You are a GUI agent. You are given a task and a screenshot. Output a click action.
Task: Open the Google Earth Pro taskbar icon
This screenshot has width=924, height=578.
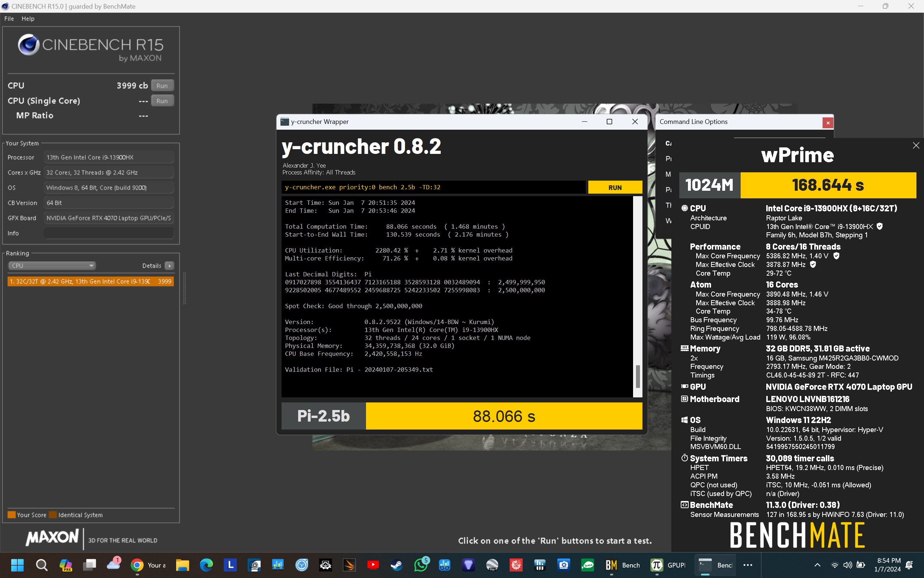point(492,565)
